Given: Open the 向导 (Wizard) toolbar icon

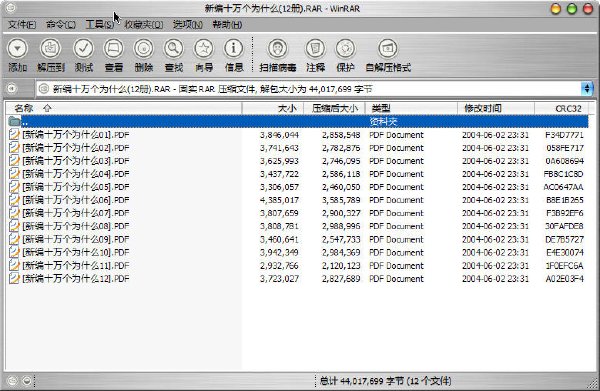Looking at the screenshot, I should 204,49.
